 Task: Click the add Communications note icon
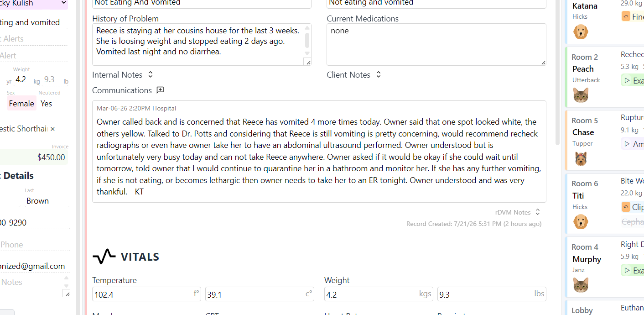click(160, 90)
